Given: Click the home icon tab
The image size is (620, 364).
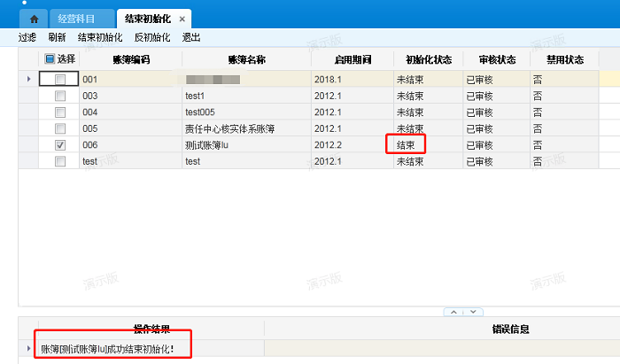Looking at the screenshot, I should (34, 18).
